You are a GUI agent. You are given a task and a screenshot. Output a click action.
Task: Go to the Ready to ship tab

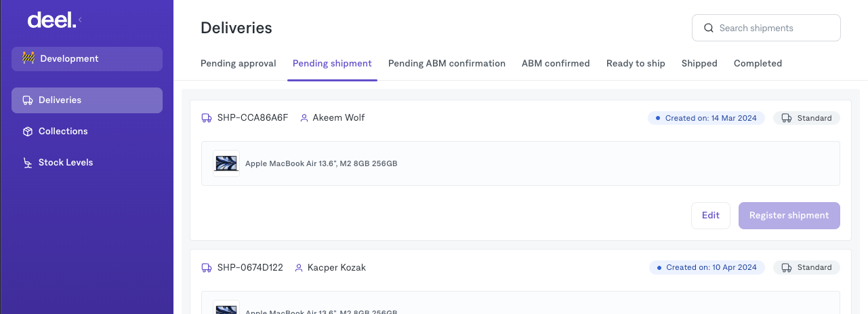[636, 64]
